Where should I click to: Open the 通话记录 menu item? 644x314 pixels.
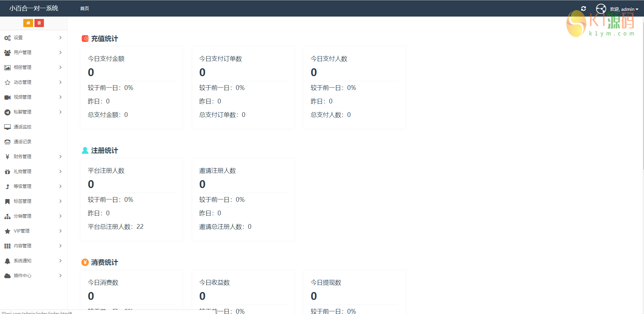coord(34,142)
